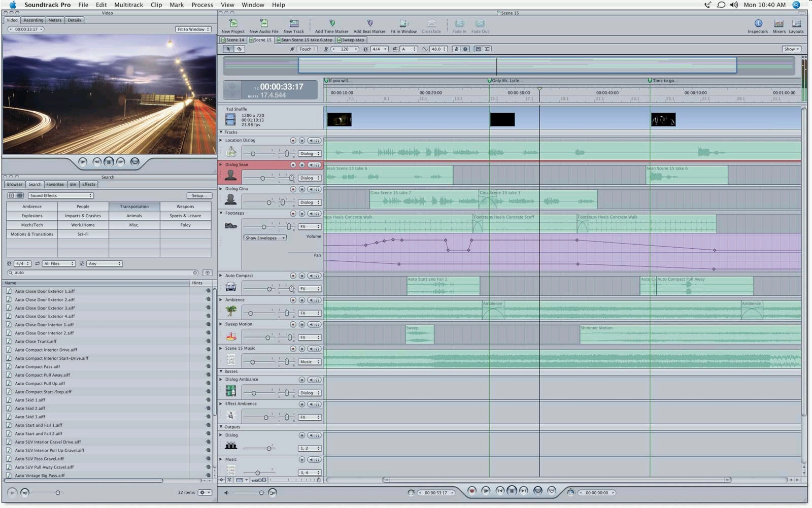Click the preview volume slider in the Search panel
Viewport: 812px width, 508px height.
tap(58, 492)
